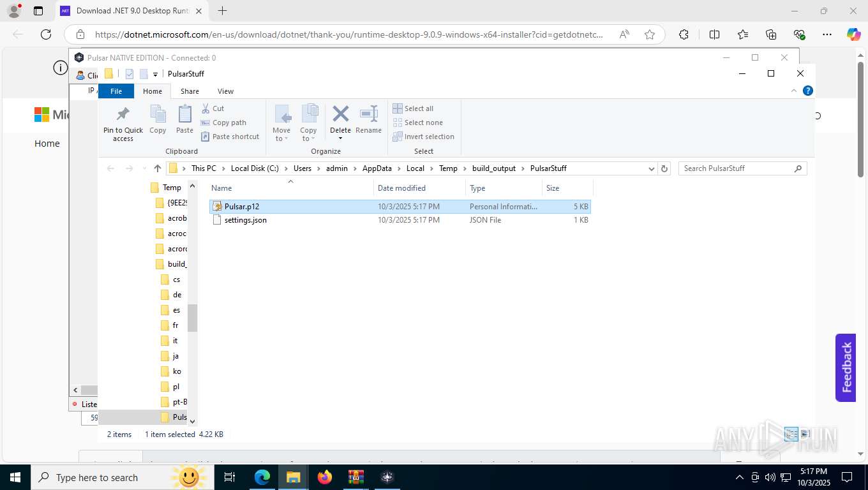This screenshot has height=490, width=868.
Task: Click New folder quick access icon
Action: click(144, 74)
